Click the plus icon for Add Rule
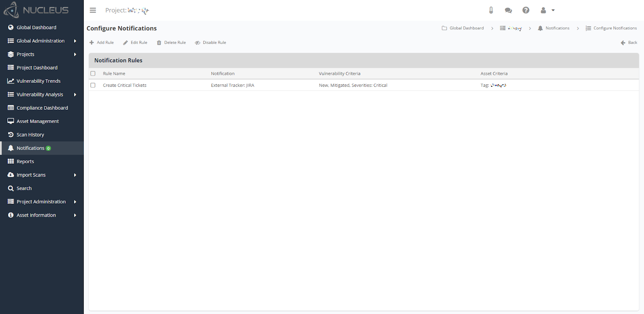This screenshot has width=644, height=314. [92, 43]
